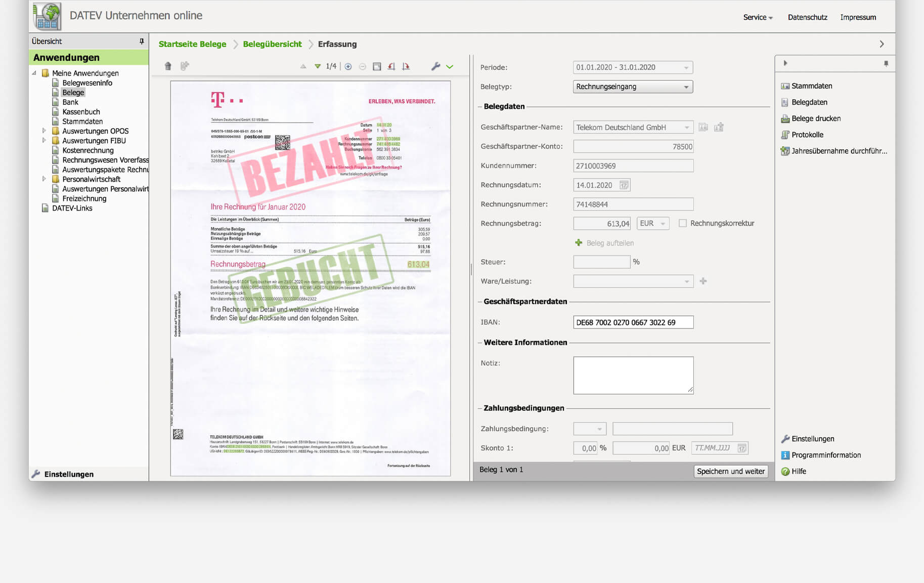This screenshot has width=924, height=583.
Task: Click into the IBAN input field
Action: click(633, 322)
